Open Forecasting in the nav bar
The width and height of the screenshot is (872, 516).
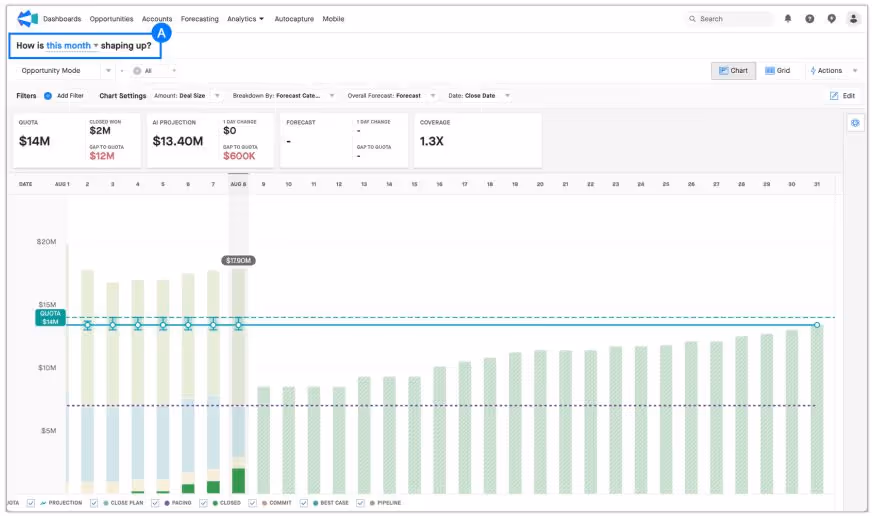(x=200, y=19)
